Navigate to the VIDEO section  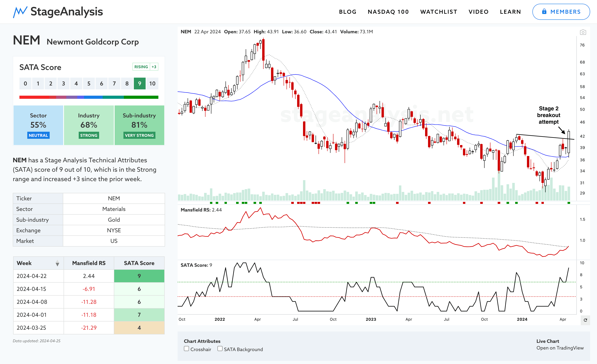pos(478,12)
